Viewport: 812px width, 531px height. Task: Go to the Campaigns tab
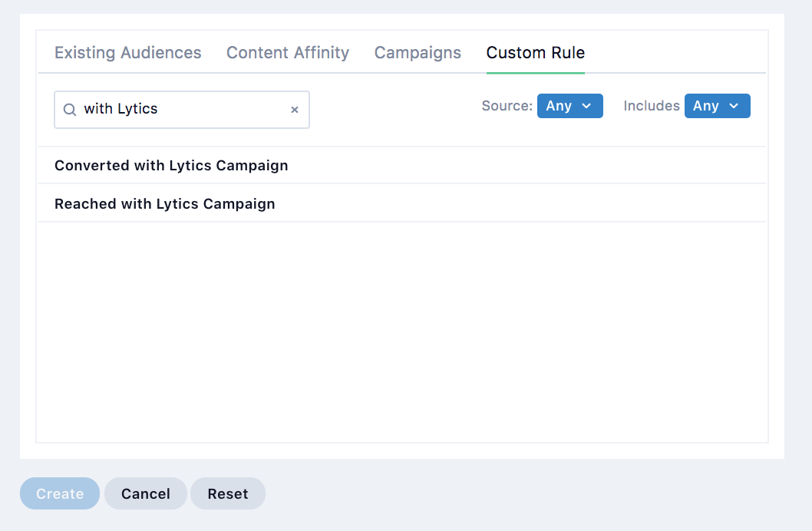418,53
